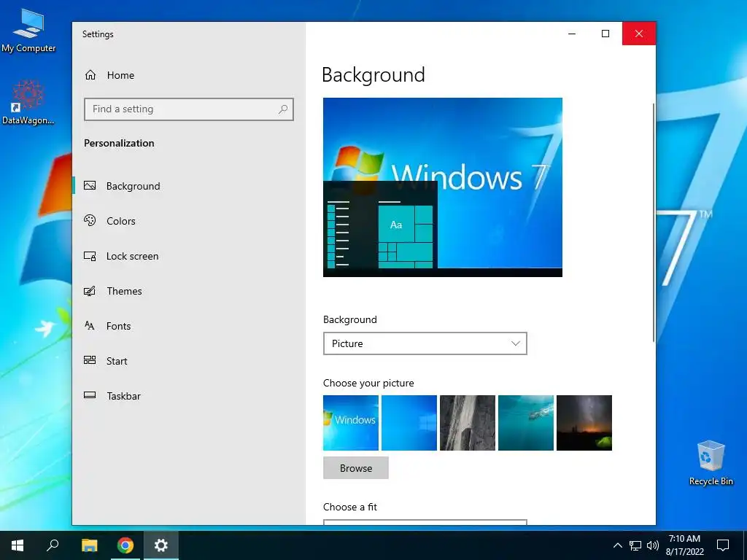The width and height of the screenshot is (747, 560).
Task: Open taskbar Search magnifier
Action: tap(53, 545)
